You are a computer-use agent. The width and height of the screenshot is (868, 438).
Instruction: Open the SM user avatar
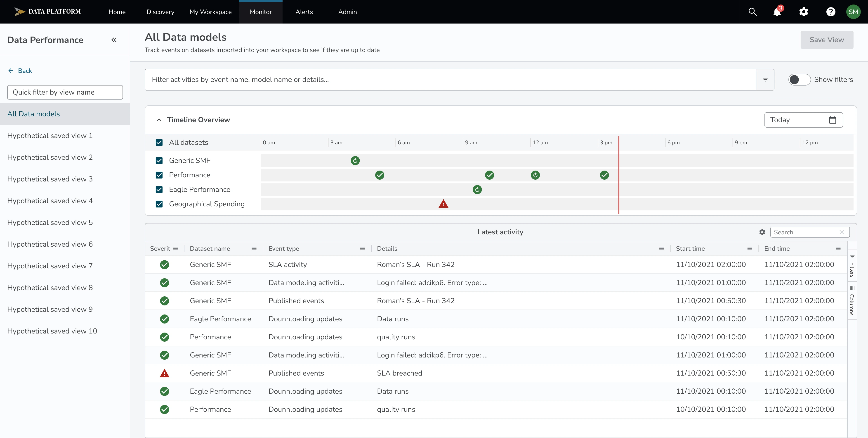(853, 12)
